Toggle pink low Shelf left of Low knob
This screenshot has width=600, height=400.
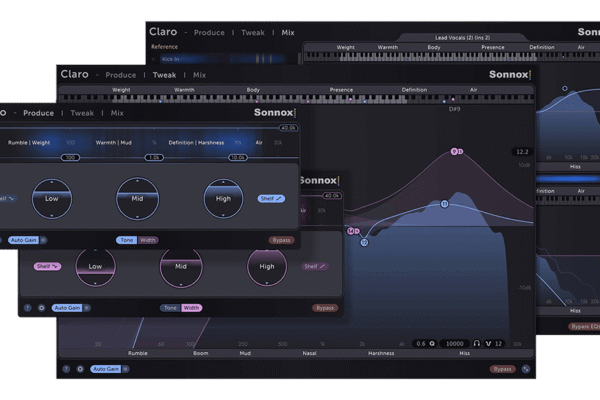pos(47,266)
